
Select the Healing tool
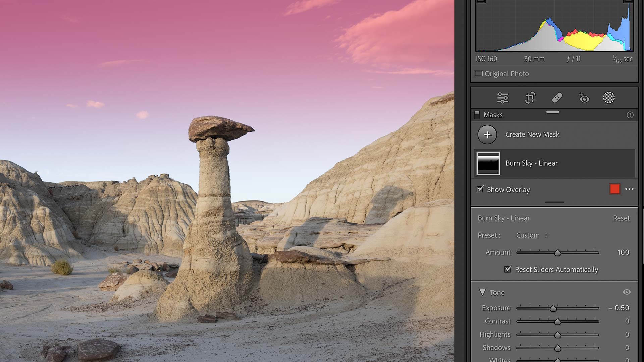557,98
